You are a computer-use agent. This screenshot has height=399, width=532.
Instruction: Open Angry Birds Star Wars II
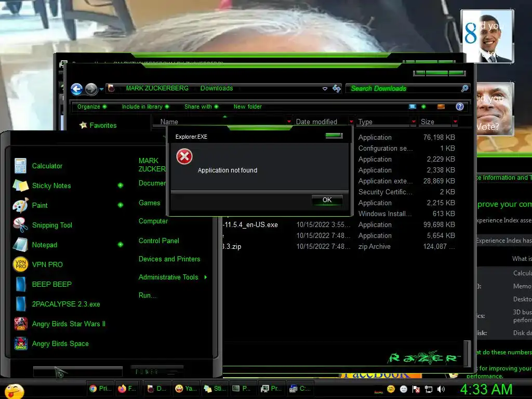point(69,324)
